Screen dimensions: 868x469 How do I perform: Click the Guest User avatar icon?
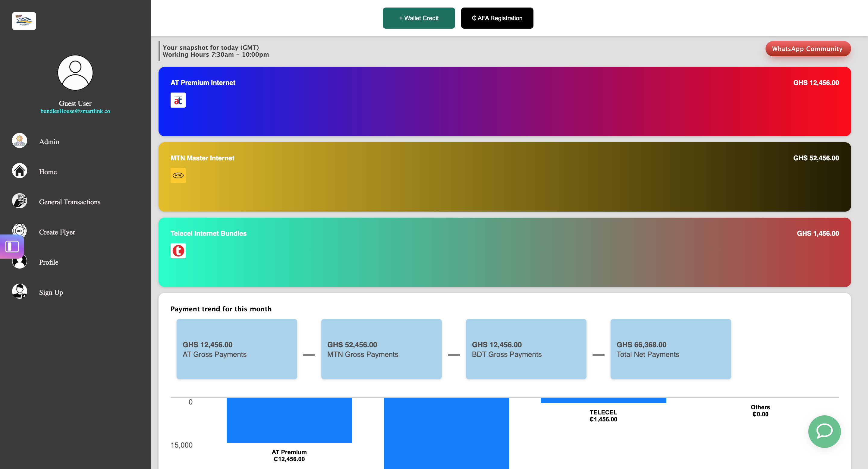click(x=75, y=73)
